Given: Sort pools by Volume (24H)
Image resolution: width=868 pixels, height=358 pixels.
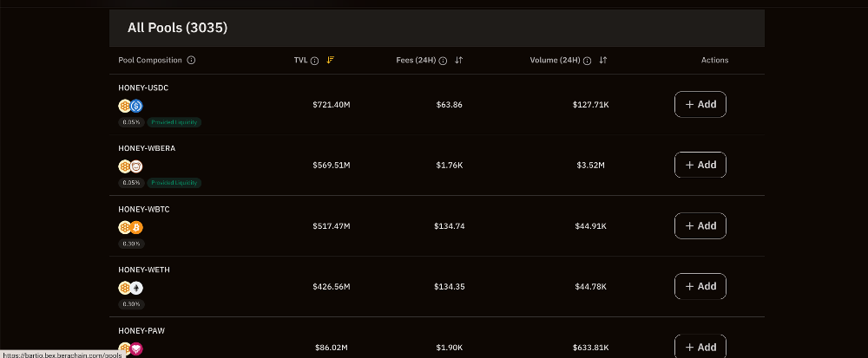Looking at the screenshot, I should point(603,60).
